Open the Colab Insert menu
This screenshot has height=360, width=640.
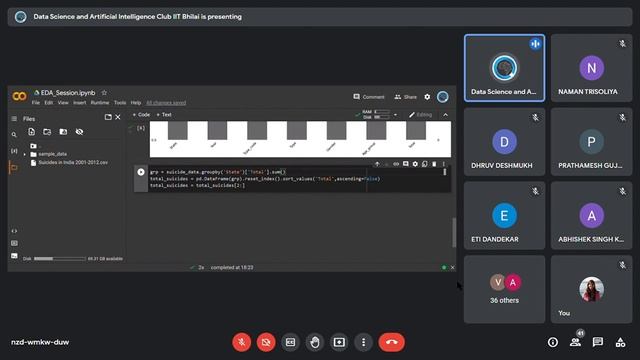pyautogui.click(x=80, y=102)
